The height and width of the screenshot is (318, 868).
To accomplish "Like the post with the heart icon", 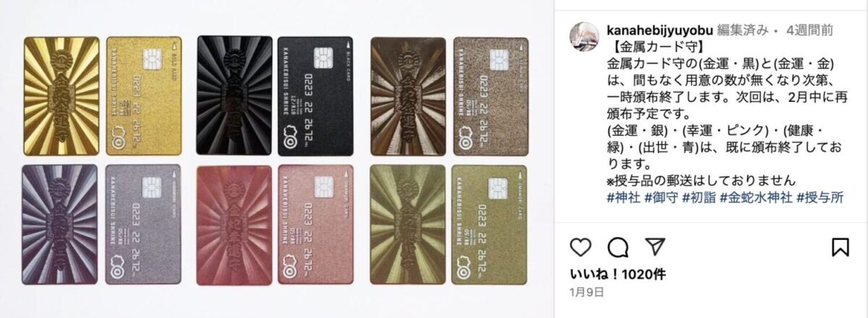I will (x=581, y=247).
